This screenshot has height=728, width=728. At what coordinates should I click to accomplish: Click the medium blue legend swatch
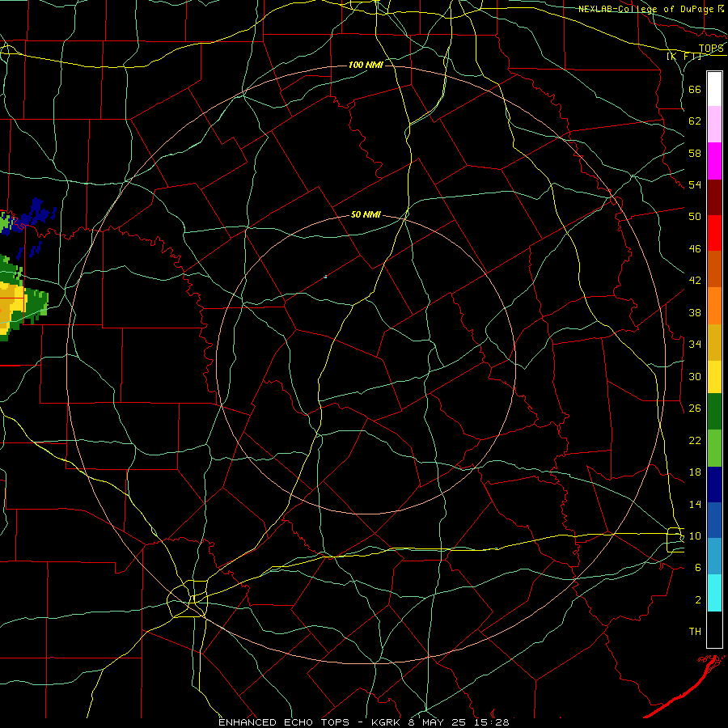[x=714, y=520]
